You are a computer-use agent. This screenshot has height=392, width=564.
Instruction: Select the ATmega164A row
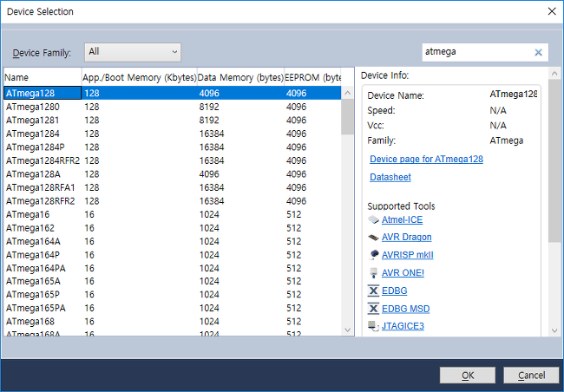[x=173, y=241]
